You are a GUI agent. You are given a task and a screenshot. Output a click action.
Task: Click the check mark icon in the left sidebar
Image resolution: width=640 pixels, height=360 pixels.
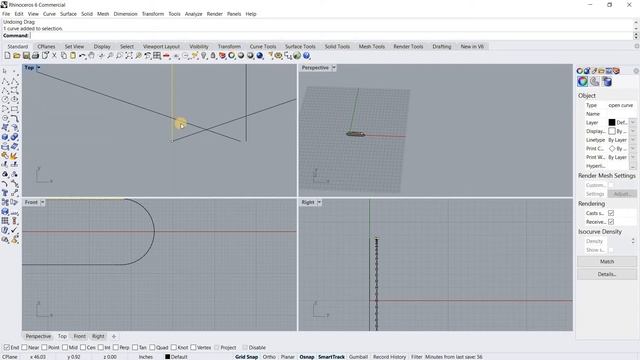[15, 230]
